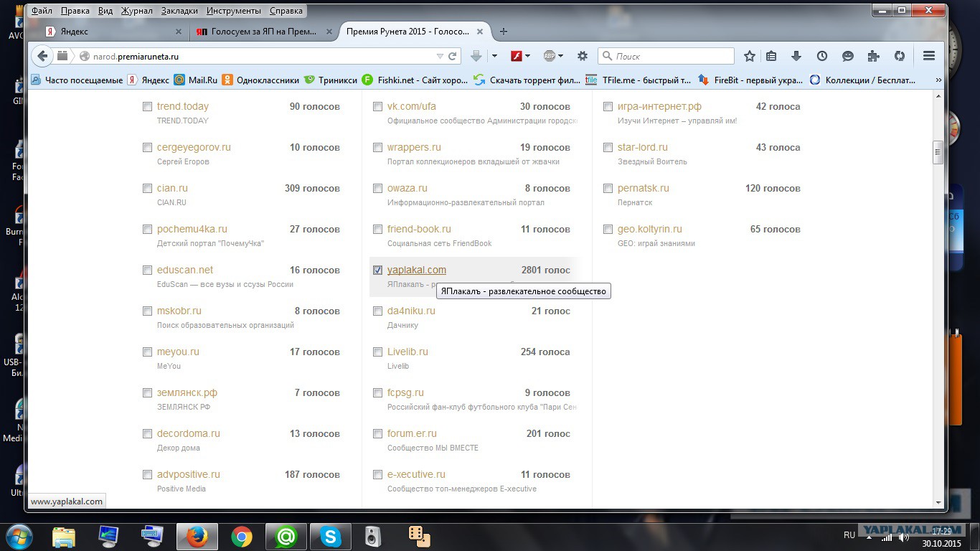Screen dimensions: 980x551
Task: Open Google Chrome from taskbar
Action: [x=242, y=537]
